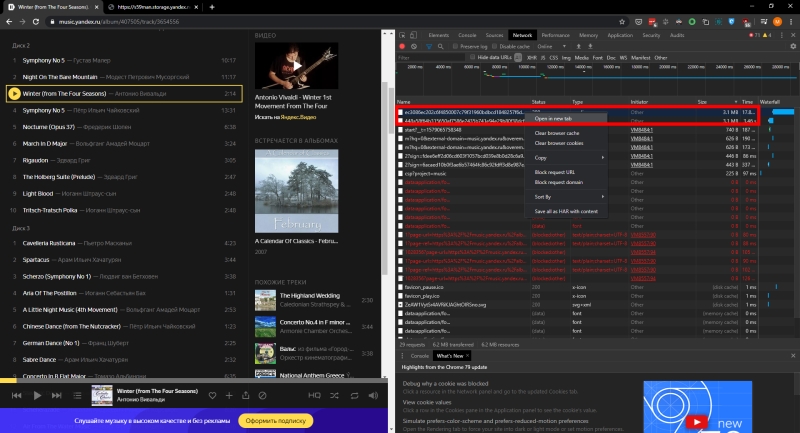
Task: Expand the Sort By submenu
Action: point(566,197)
